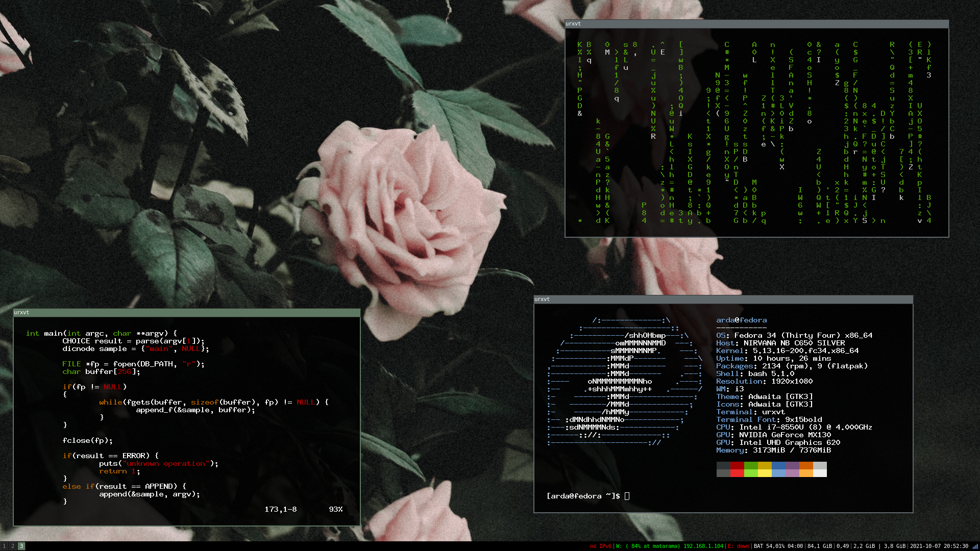This screenshot has height=551, width=980.
Task: Focus the neofetch terminal's urxvt title bar
Action: 723,299
